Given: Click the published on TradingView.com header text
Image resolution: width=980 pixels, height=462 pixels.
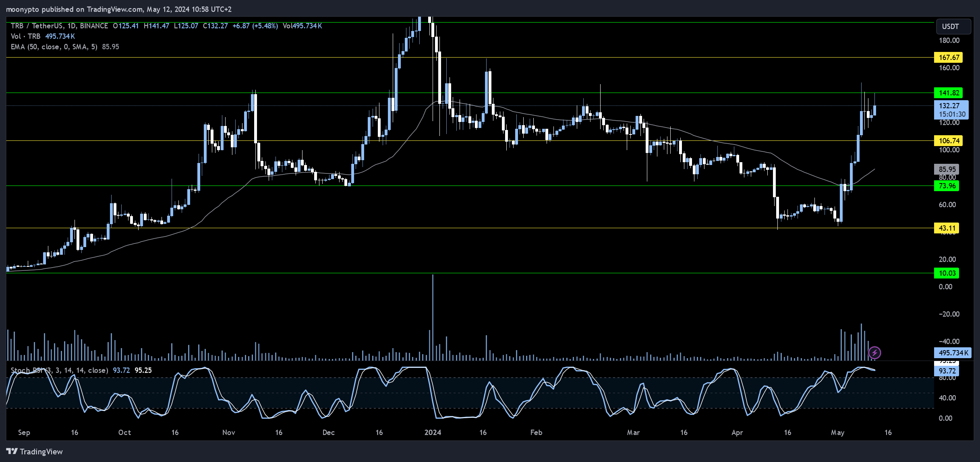Looking at the screenshot, I should coord(92,9).
